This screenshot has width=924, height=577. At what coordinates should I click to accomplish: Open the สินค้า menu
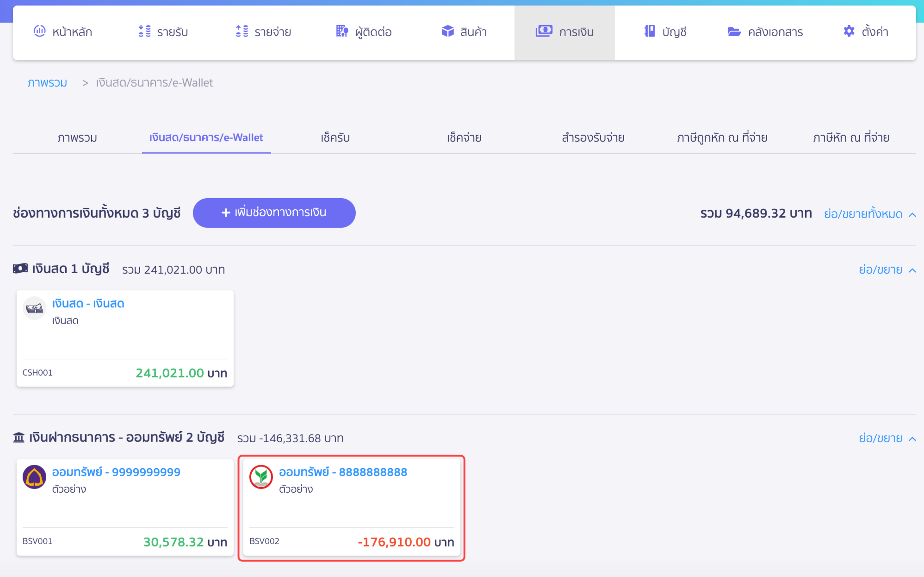point(464,32)
